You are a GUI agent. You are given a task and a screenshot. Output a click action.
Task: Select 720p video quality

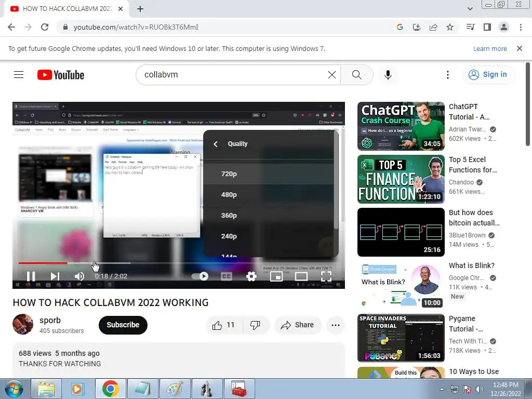269,174
